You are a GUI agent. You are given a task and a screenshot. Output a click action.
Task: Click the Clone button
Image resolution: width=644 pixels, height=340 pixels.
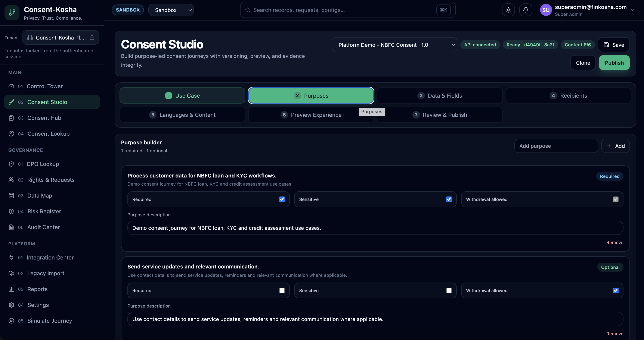(x=583, y=63)
